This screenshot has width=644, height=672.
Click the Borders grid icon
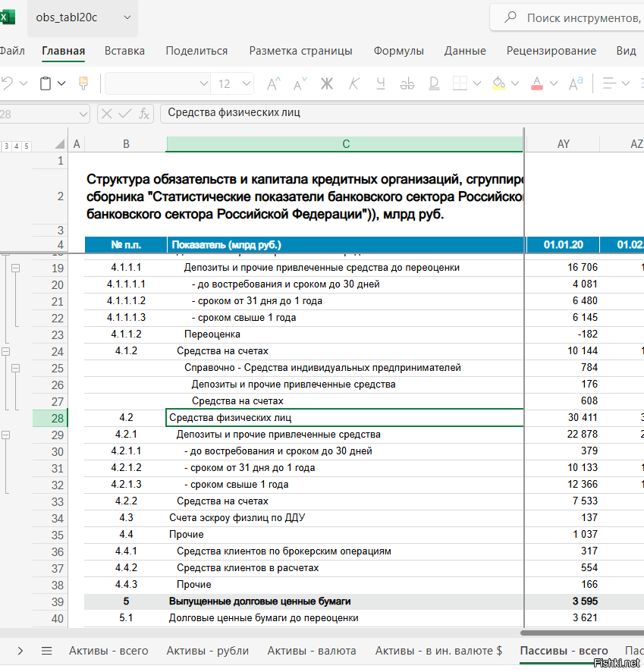[460, 83]
